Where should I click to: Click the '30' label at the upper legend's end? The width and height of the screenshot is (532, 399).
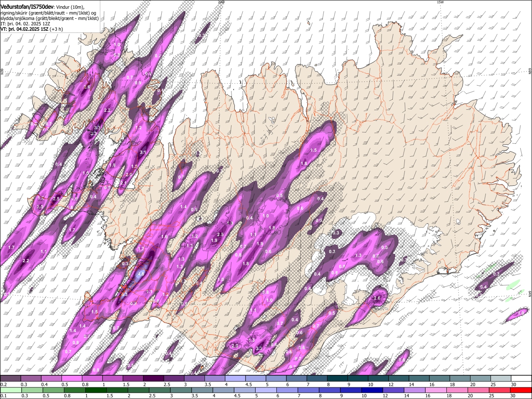(513, 384)
